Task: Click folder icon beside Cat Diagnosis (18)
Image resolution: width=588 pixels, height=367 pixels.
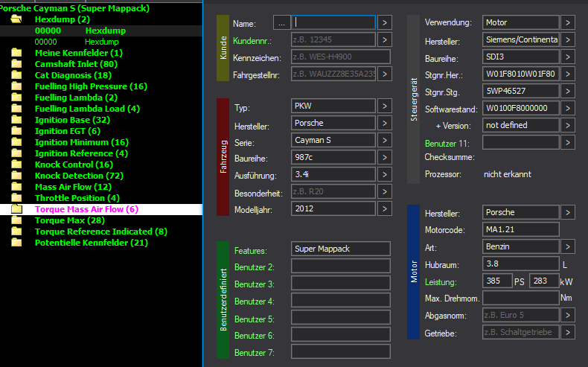Action: pos(16,75)
